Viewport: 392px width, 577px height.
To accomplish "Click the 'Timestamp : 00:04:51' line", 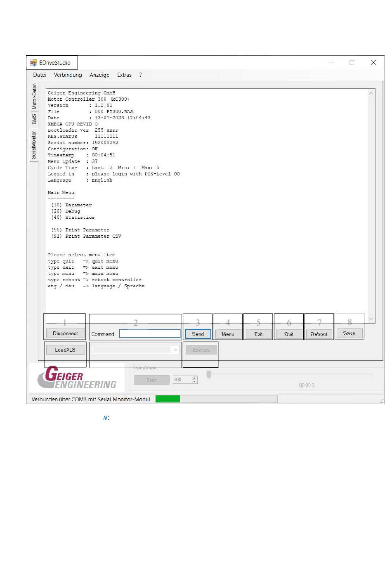I will pos(81,155).
